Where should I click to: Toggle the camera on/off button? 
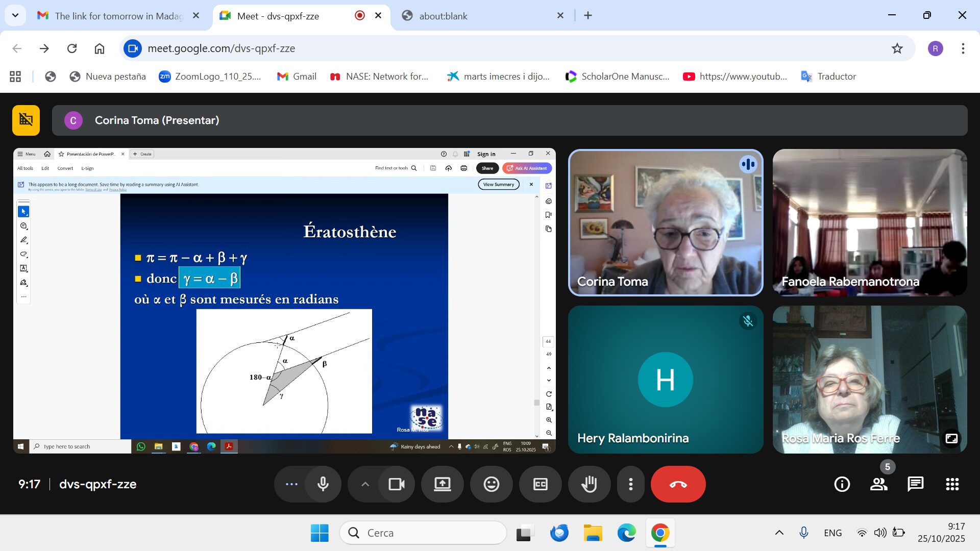pos(396,484)
